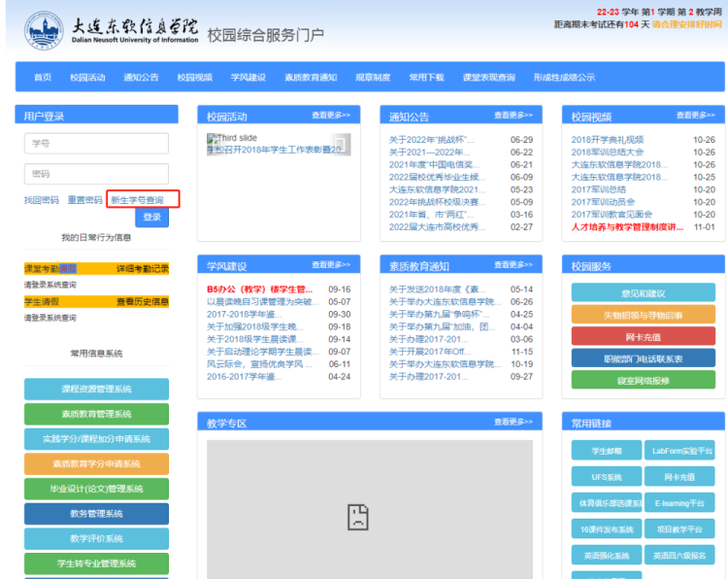
Task: View 详细考勤记录 attendance details
Action: (142, 269)
